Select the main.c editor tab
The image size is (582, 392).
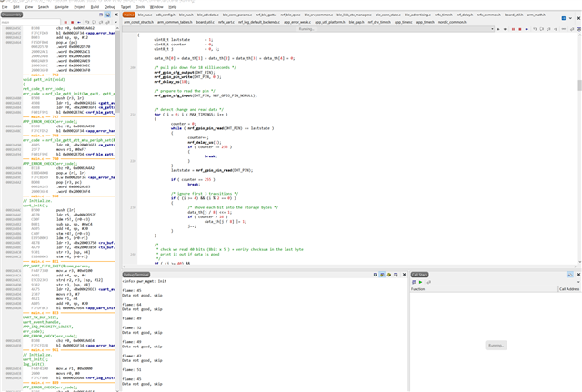[129, 15]
